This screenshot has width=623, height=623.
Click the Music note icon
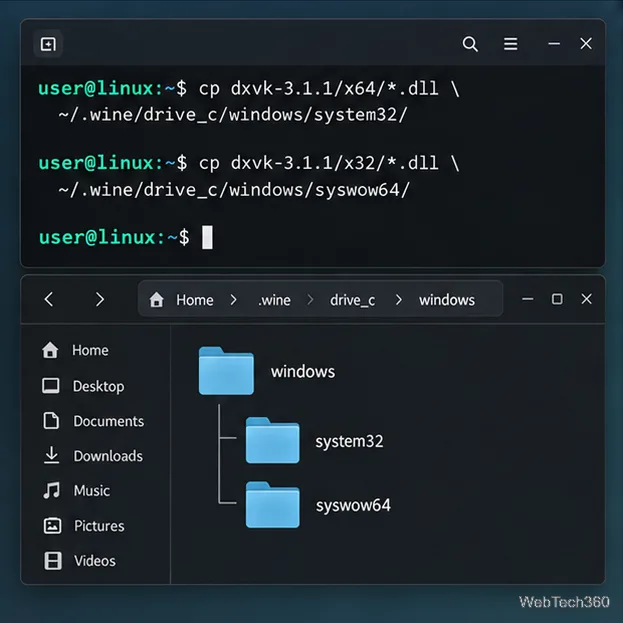point(52,490)
